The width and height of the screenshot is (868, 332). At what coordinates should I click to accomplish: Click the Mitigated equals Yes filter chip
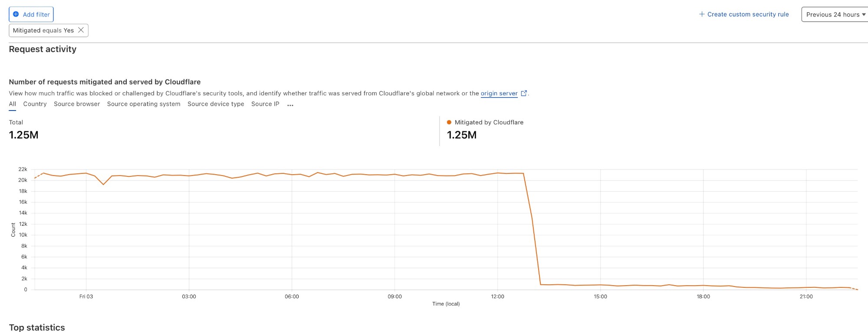tap(43, 30)
